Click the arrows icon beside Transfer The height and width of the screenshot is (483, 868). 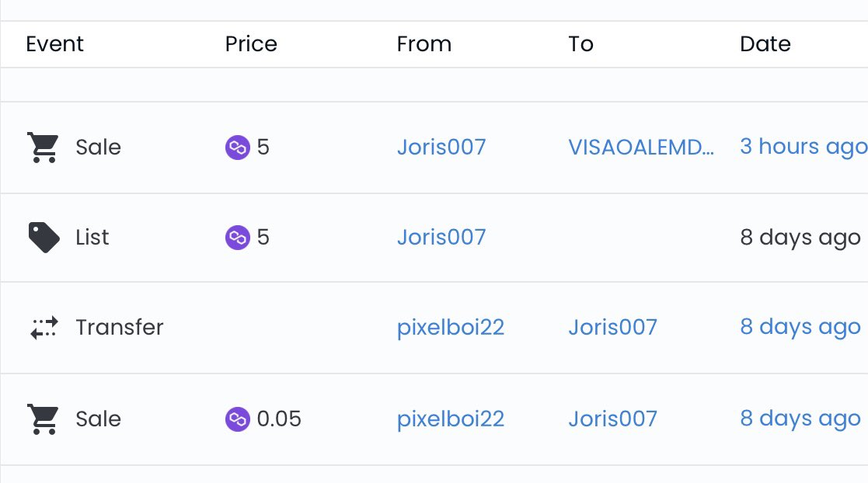(x=44, y=328)
